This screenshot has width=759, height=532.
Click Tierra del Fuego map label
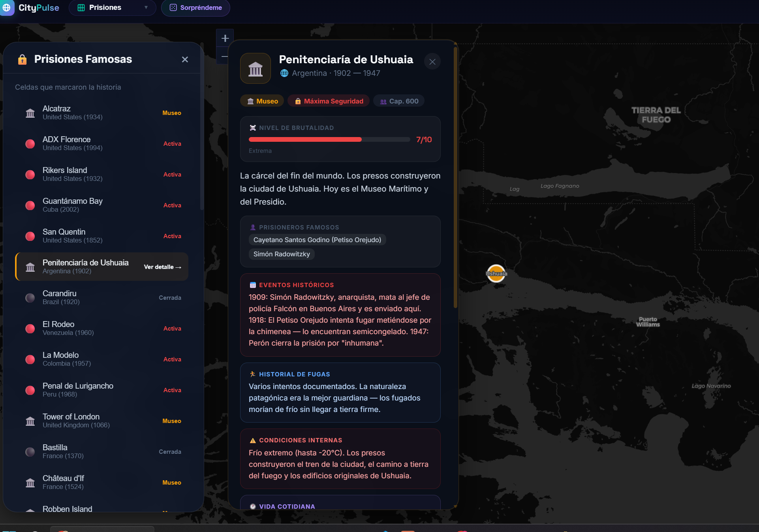[x=656, y=115]
